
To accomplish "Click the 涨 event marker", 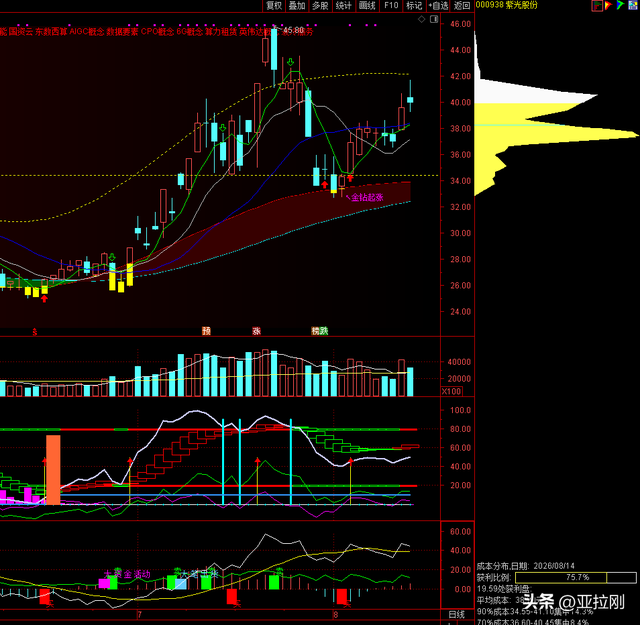I will [256, 331].
